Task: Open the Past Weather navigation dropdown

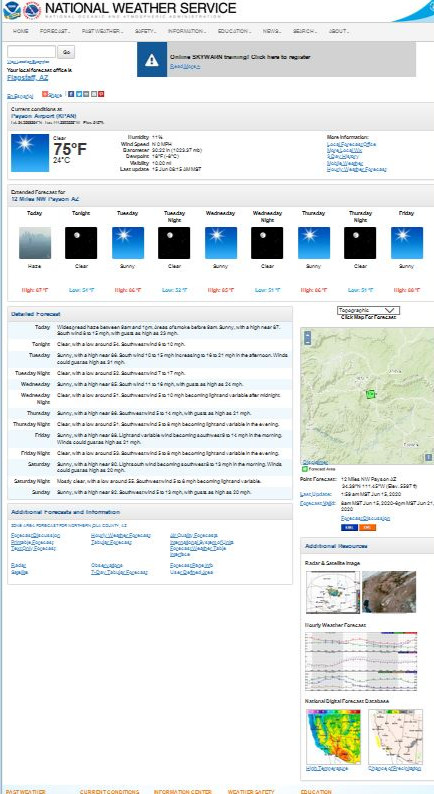Action: [x=102, y=31]
